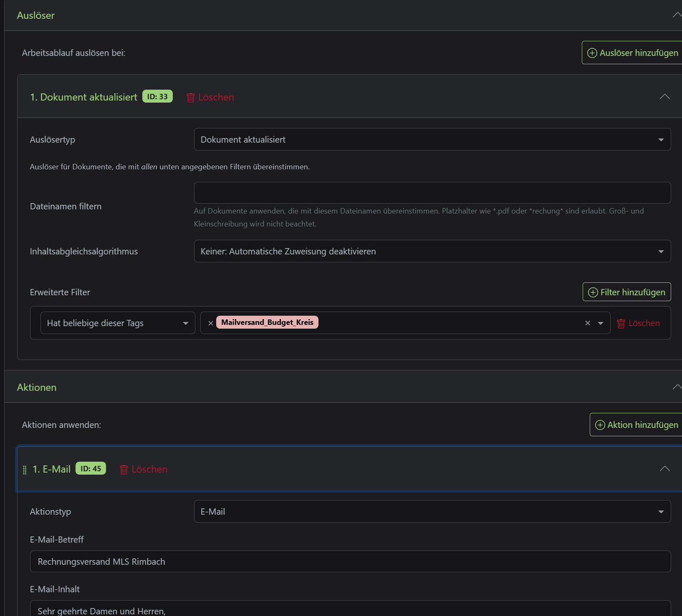Expand the tag selection dropdown arrow
Screen dimensions: 682x616
(601, 323)
